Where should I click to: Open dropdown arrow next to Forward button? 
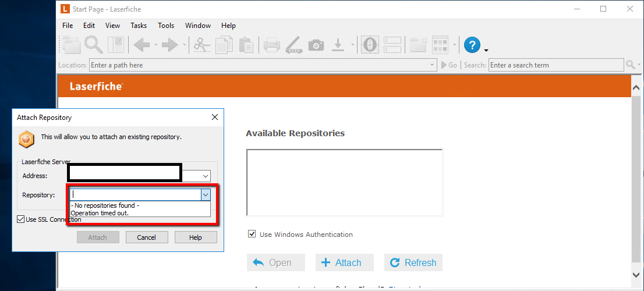[184, 45]
